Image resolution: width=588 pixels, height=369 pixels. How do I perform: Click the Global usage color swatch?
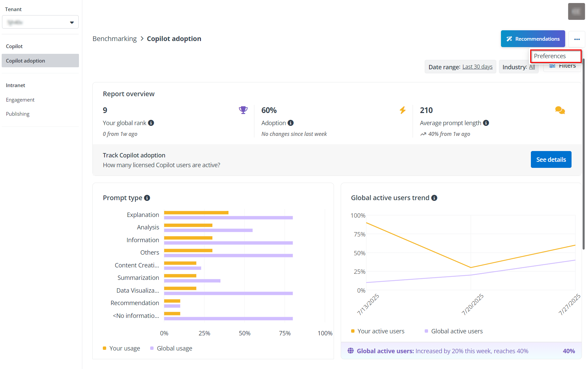[152, 348]
